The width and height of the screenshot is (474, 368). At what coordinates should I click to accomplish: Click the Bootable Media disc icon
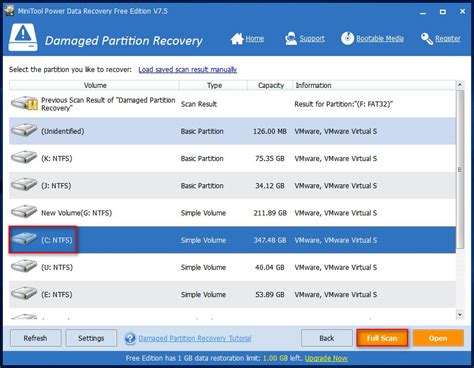347,38
